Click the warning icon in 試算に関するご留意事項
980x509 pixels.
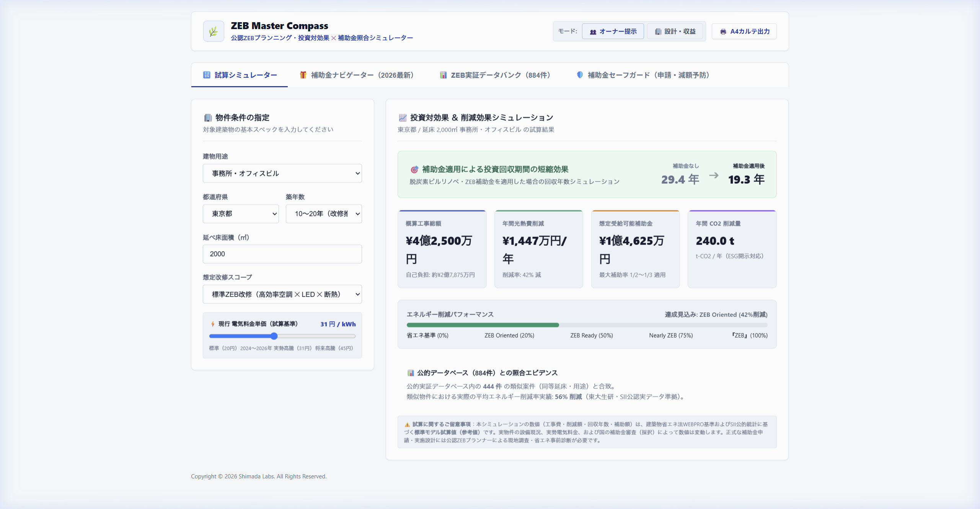[x=407, y=424]
